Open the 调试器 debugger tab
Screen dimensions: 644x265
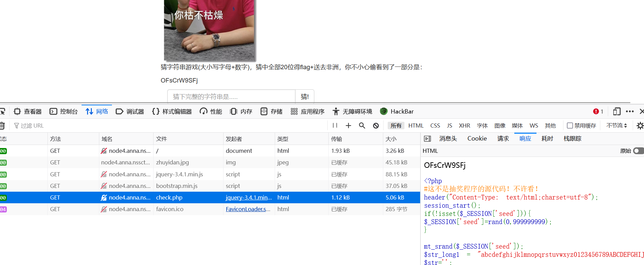[130, 112]
